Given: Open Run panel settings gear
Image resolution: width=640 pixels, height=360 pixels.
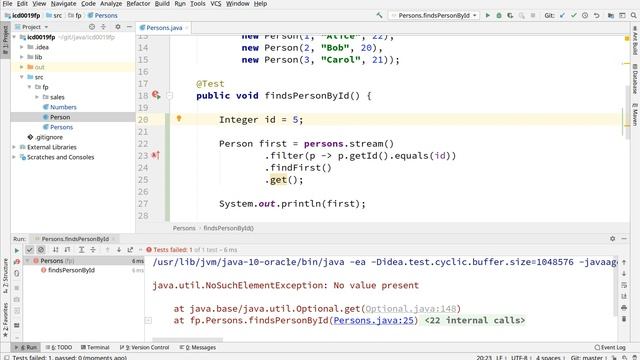Looking at the screenshot, I should [x=612, y=238].
